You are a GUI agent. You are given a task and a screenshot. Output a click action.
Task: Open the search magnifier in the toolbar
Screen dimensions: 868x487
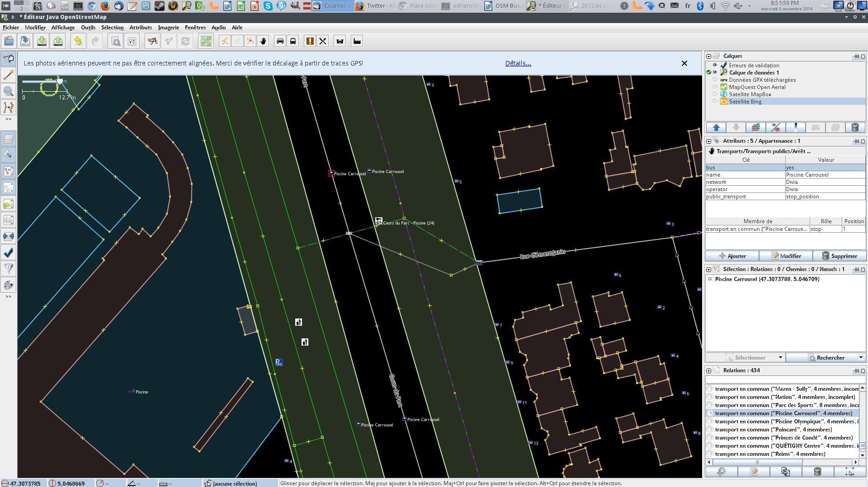pos(116,41)
